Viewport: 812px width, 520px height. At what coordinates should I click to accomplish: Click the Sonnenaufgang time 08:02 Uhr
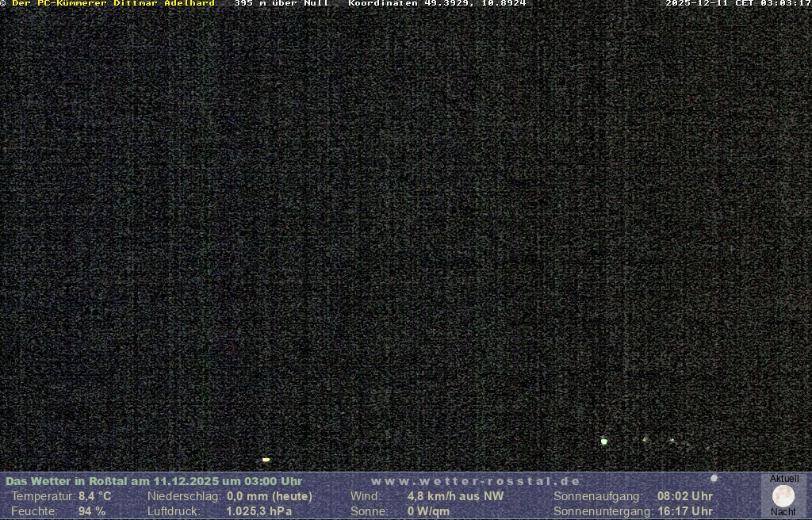(x=685, y=496)
